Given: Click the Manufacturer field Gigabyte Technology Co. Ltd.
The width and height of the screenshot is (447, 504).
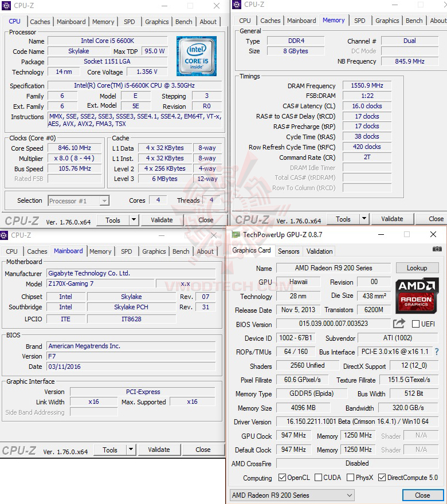Looking at the screenshot, I should click(x=131, y=273).
